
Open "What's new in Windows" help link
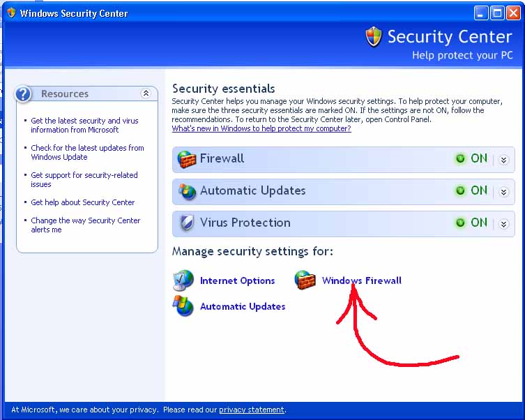point(261,128)
